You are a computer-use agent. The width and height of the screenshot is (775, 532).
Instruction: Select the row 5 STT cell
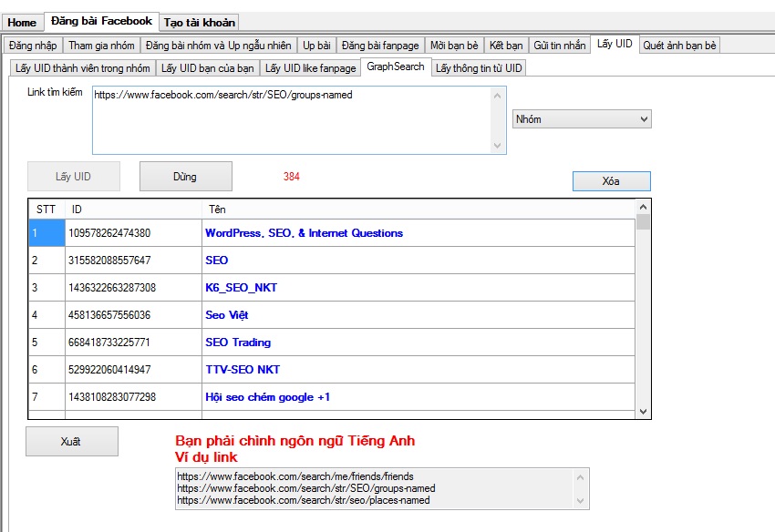tap(46, 343)
